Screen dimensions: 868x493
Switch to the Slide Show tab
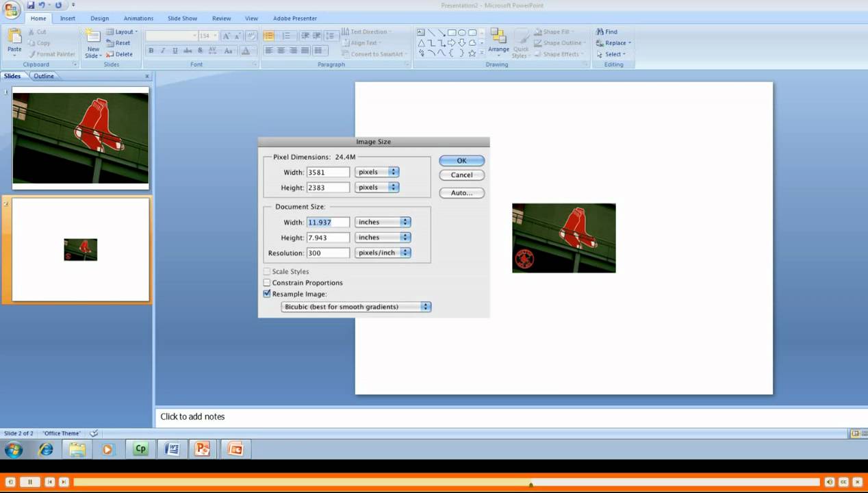183,18
